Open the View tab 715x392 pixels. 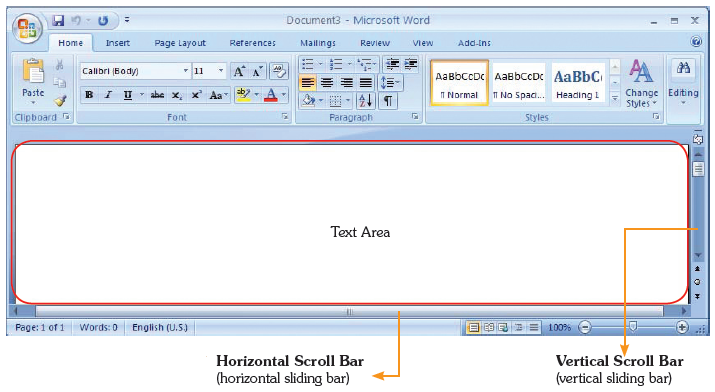423,43
